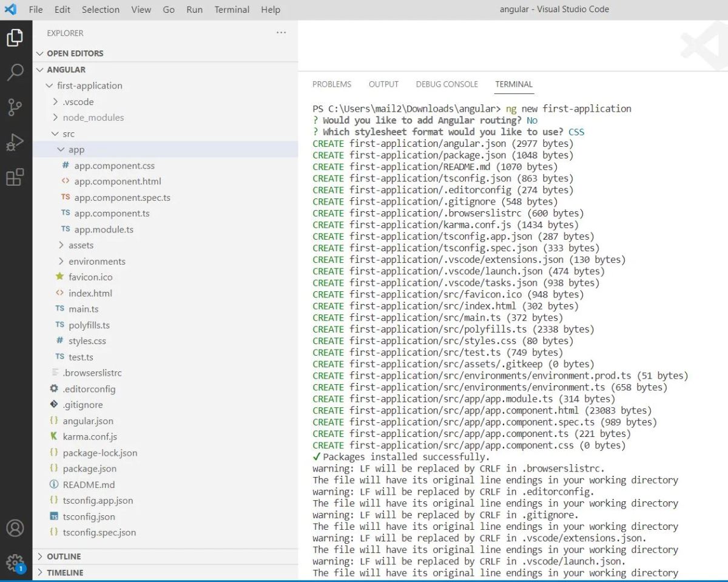Open the Selection menu
Image resolution: width=728 pixels, height=582 pixels.
click(x=101, y=10)
